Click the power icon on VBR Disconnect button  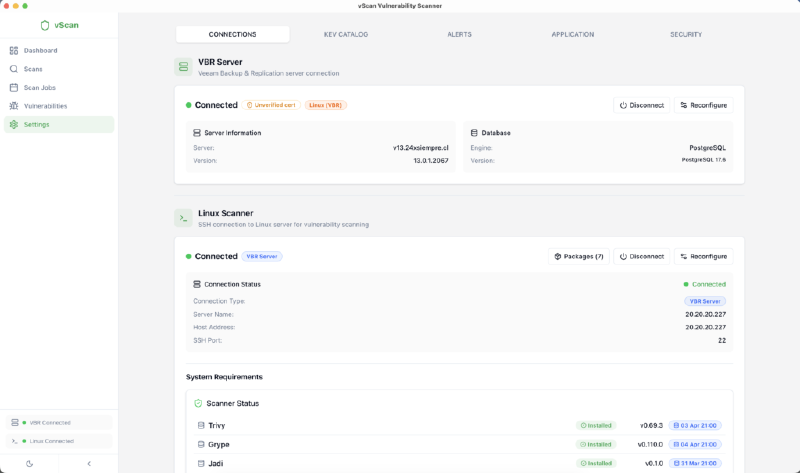(x=623, y=105)
